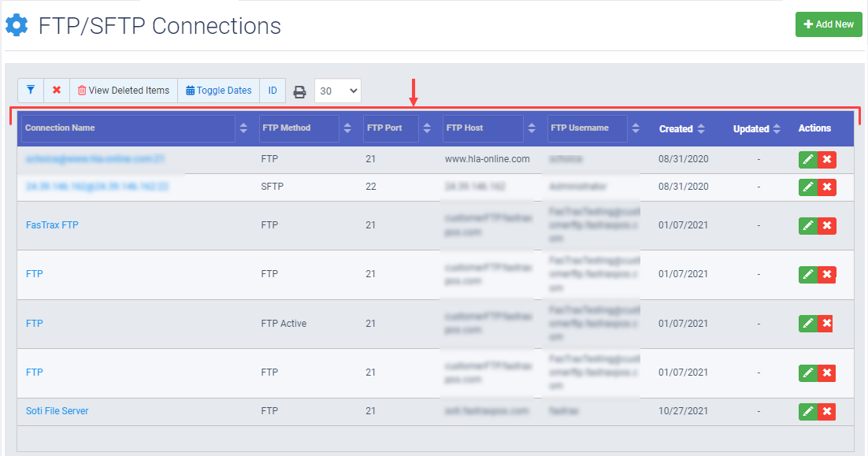Click the printer icon
Image resolution: width=868 pixels, height=456 pixels.
pyautogui.click(x=299, y=91)
